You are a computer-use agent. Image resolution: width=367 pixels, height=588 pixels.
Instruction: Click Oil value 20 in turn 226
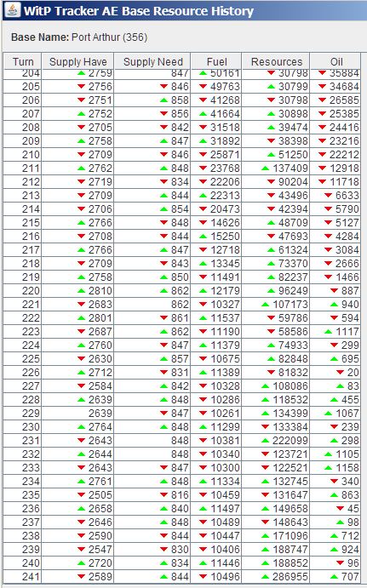(353, 373)
